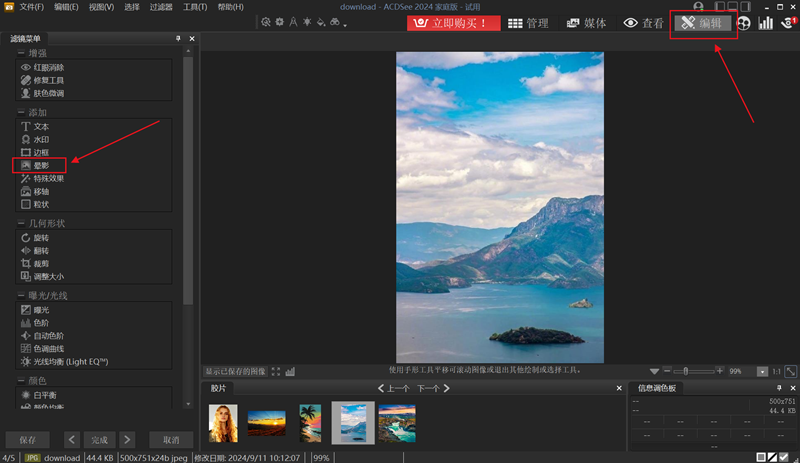The width and height of the screenshot is (800, 463).
Task: Select the 文本 text tool
Action: (40, 127)
